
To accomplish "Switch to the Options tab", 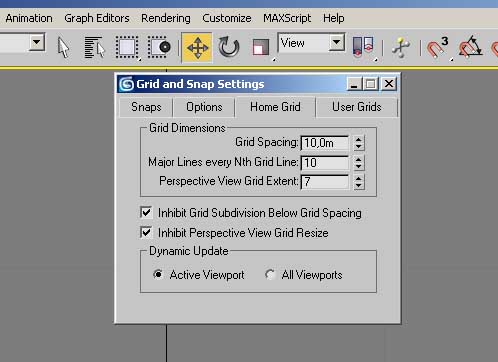I will 204,107.
